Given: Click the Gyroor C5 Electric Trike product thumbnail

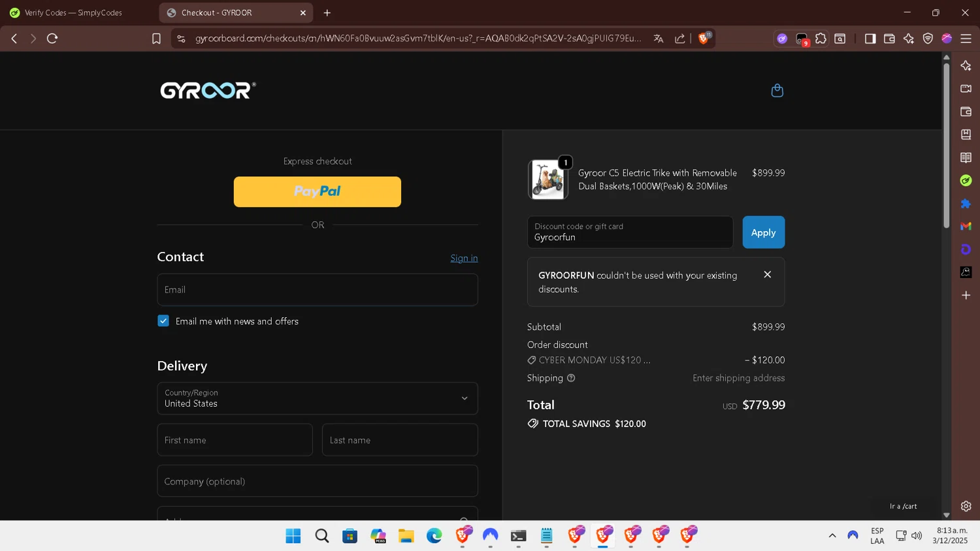Looking at the screenshot, I should pos(547,180).
